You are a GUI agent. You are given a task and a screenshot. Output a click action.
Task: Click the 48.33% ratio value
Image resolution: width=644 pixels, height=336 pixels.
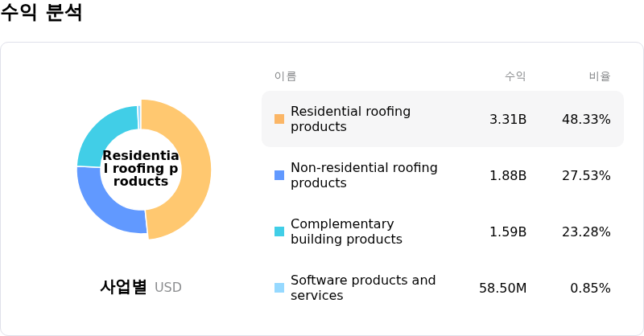(x=586, y=119)
